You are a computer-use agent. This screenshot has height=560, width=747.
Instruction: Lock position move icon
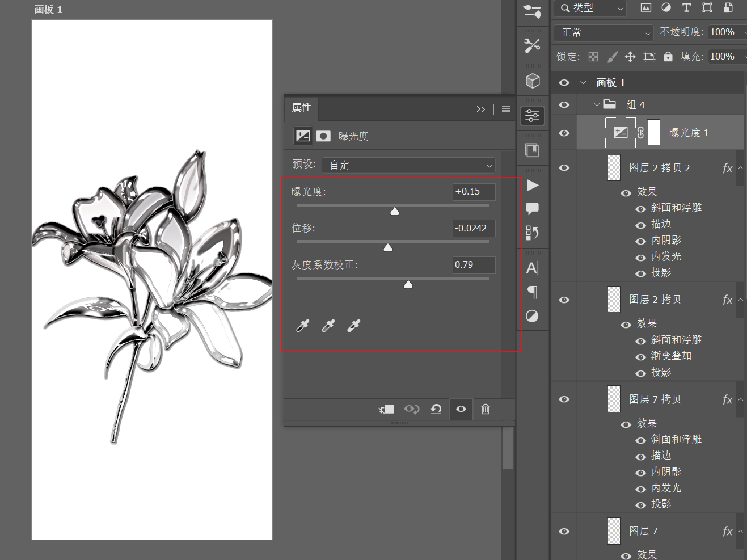click(630, 57)
